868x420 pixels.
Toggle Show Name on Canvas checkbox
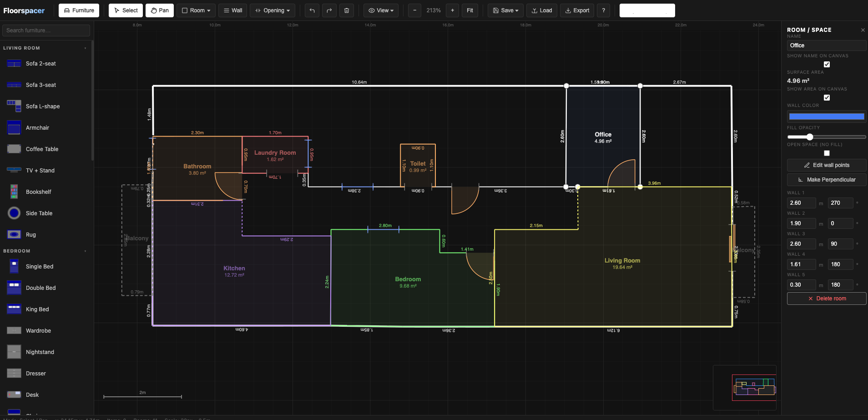(x=827, y=64)
